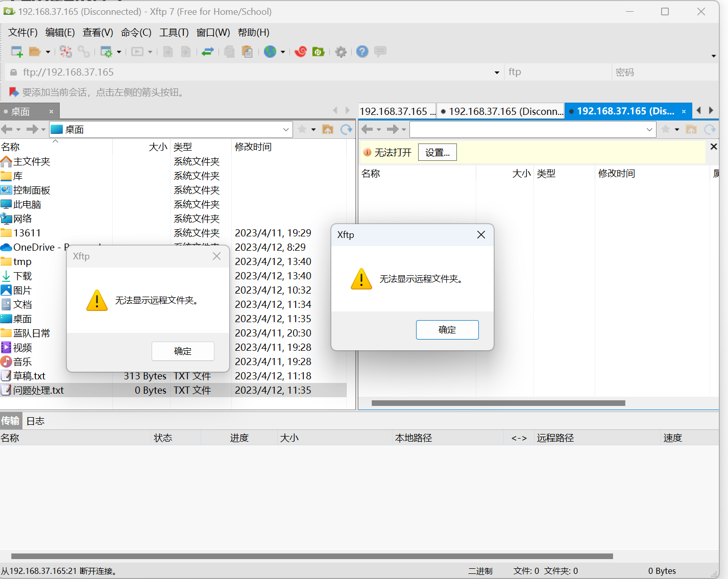Click the transfer direction arrows icon
This screenshot has width=728, height=579.
click(207, 52)
